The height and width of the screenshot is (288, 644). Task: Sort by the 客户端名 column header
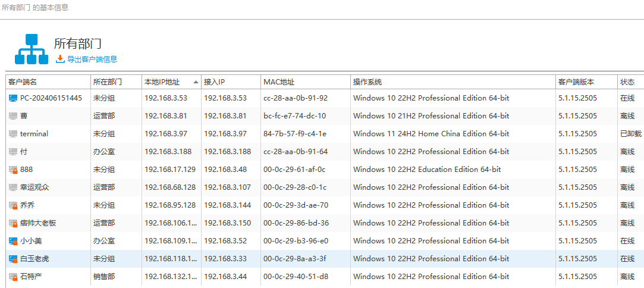pyautogui.click(x=23, y=82)
